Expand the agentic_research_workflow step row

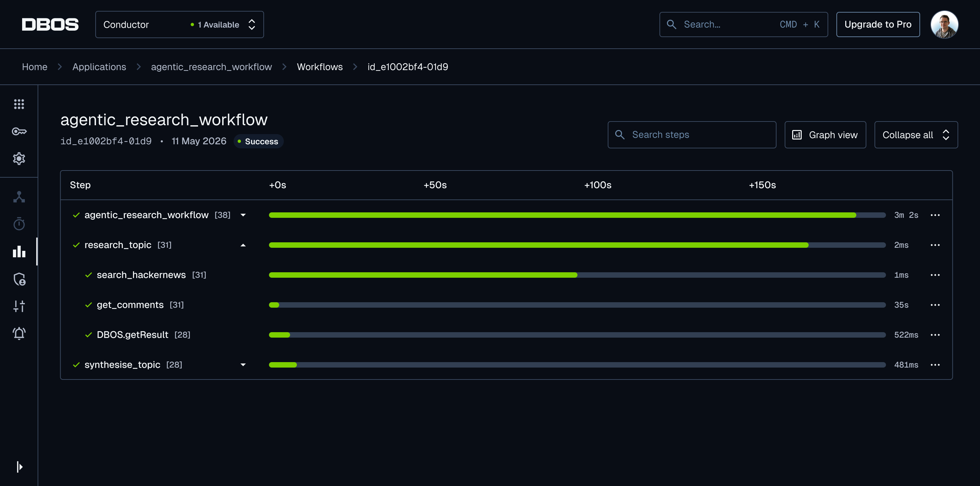pyautogui.click(x=243, y=215)
